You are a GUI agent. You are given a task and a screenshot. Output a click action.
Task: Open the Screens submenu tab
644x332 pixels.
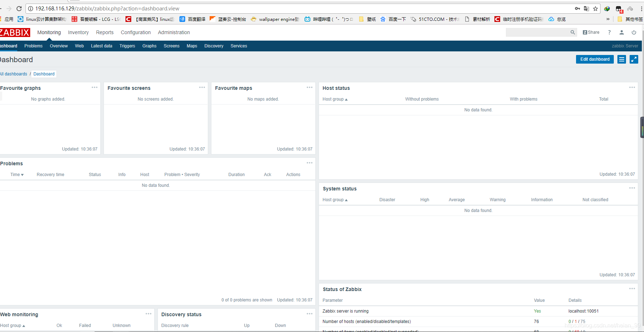click(x=172, y=46)
